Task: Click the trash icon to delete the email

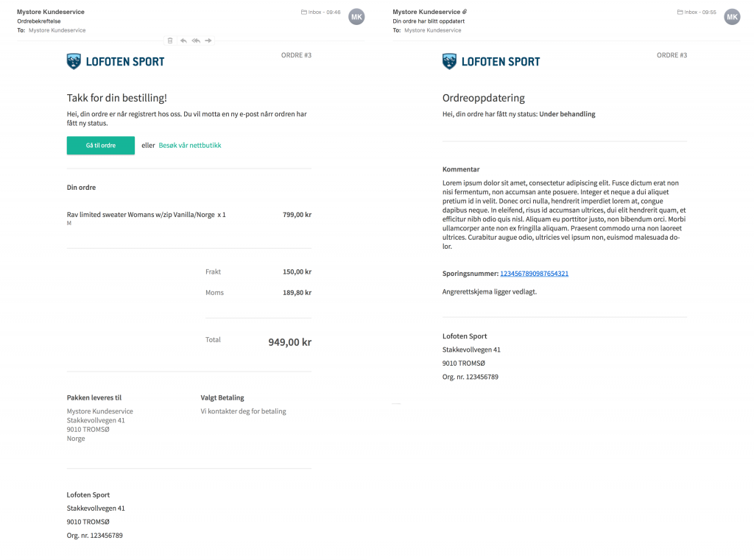Action: point(170,40)
